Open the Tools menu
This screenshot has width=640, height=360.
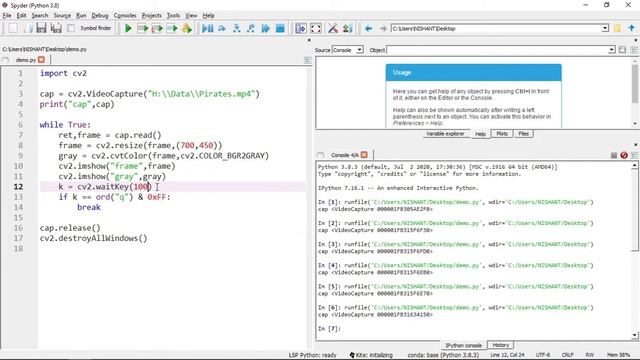point(173,16)
